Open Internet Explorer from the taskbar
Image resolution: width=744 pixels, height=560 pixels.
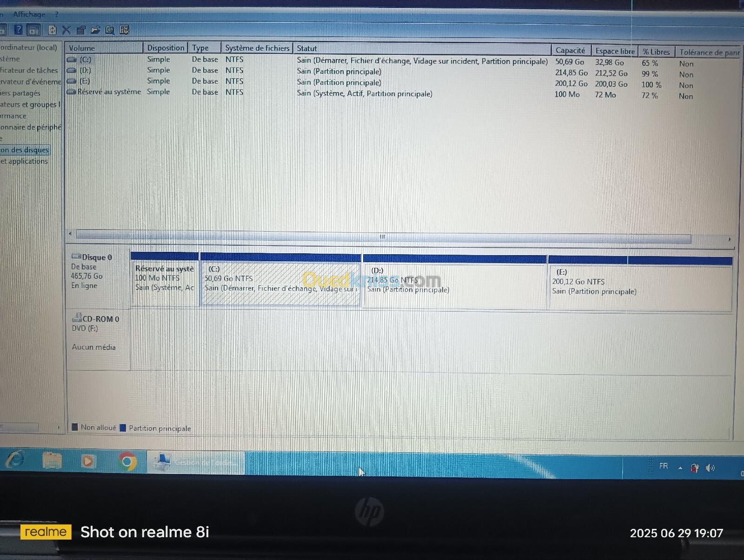click(x=15, y=460)
